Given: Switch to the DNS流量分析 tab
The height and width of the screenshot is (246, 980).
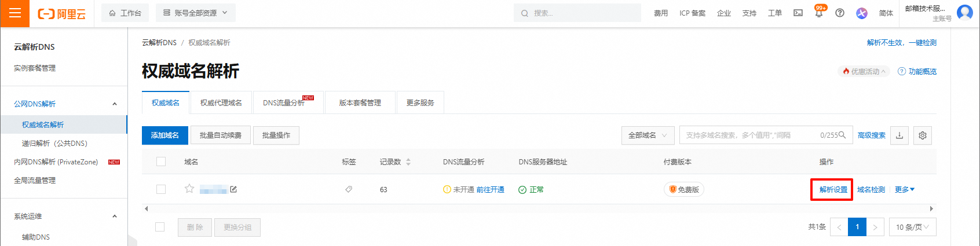Looking at the screenshot, I should (x=284, y=103).
